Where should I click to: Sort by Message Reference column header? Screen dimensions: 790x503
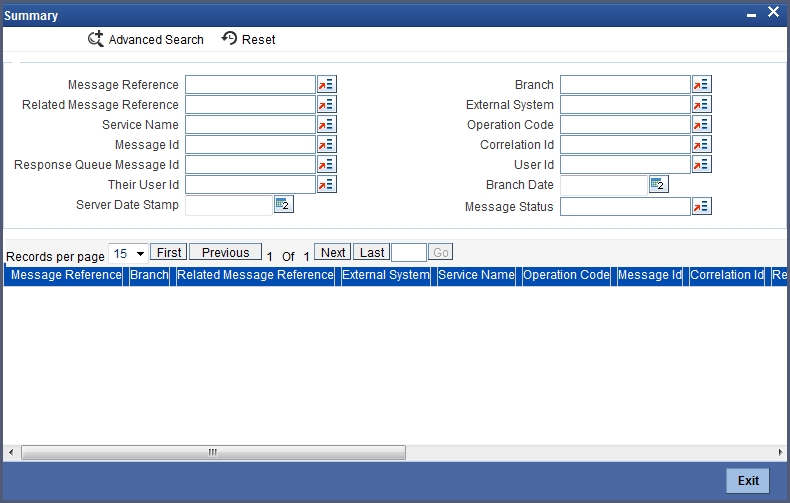point(66,275)
